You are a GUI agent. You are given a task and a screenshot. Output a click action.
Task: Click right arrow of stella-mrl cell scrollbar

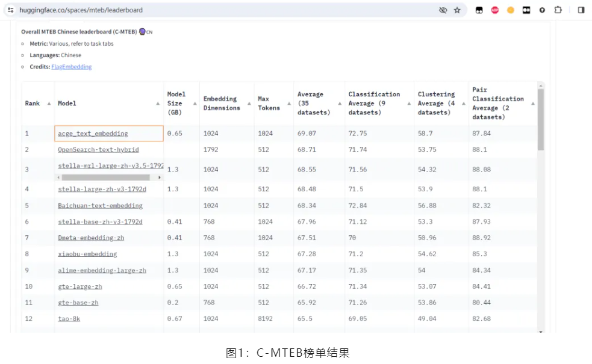click(x=160, y=177)
